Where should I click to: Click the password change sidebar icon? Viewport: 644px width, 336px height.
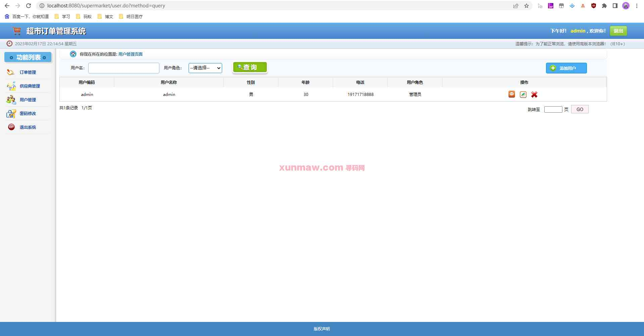(x=11, y=113)
